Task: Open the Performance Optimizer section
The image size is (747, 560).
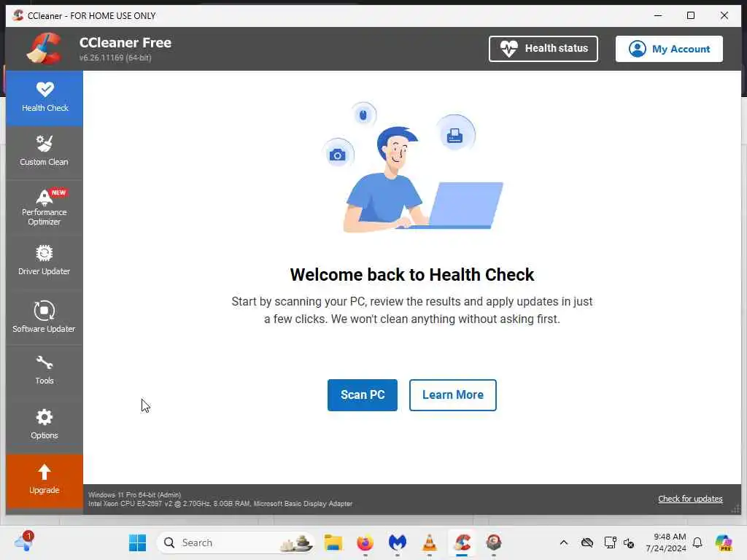Action: 44,208
